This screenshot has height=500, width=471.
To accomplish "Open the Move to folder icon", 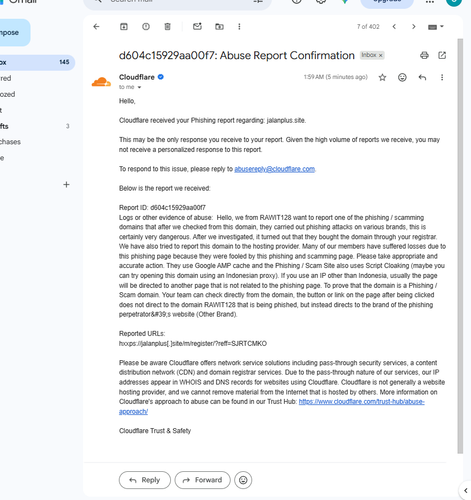I will (x=219, y=27).
